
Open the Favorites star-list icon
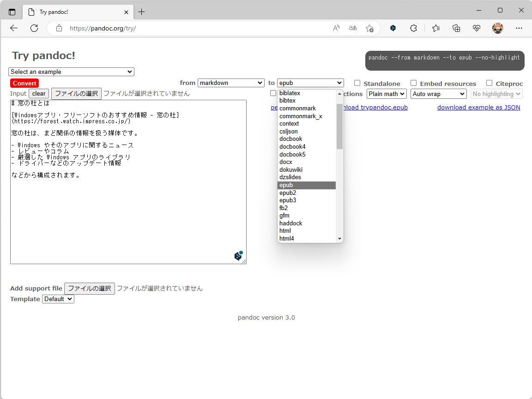pyautogui.click(x=436, y=28)
